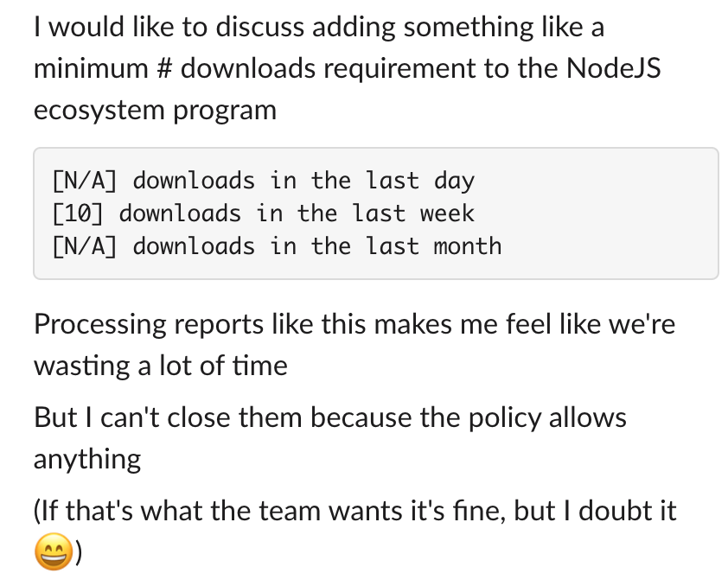Screen dimensions: 728x586
Task: Click the word 'NodeJS' in the message
Action: pos(613,68)
